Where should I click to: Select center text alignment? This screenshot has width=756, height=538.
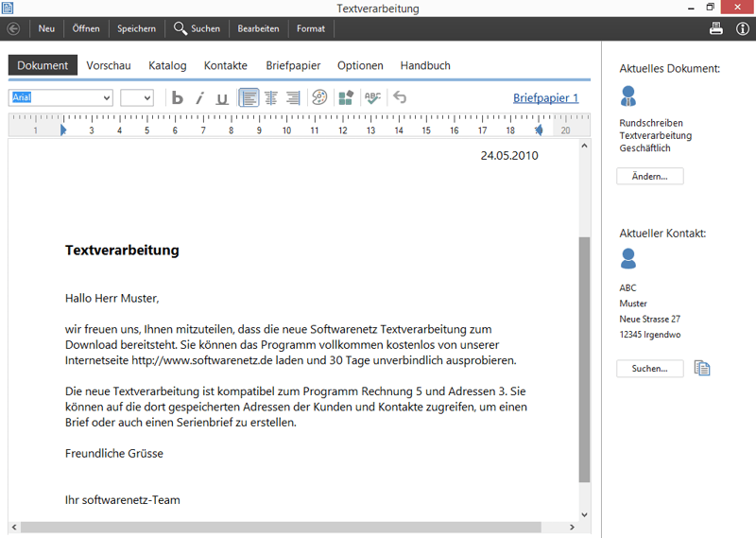271,97
